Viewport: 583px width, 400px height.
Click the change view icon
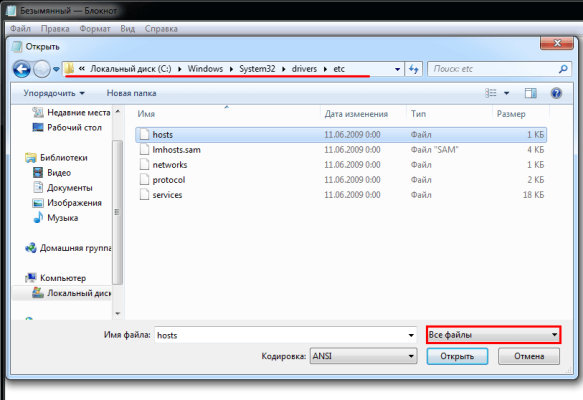pyautogui.click(x=491, y=93)
